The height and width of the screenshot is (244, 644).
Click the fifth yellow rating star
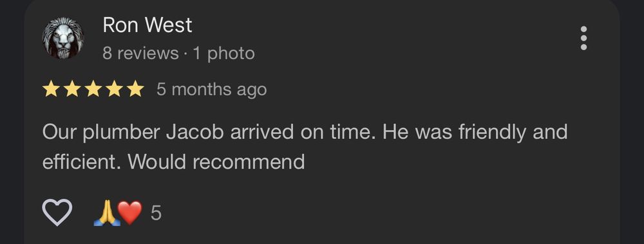[135, 89]
